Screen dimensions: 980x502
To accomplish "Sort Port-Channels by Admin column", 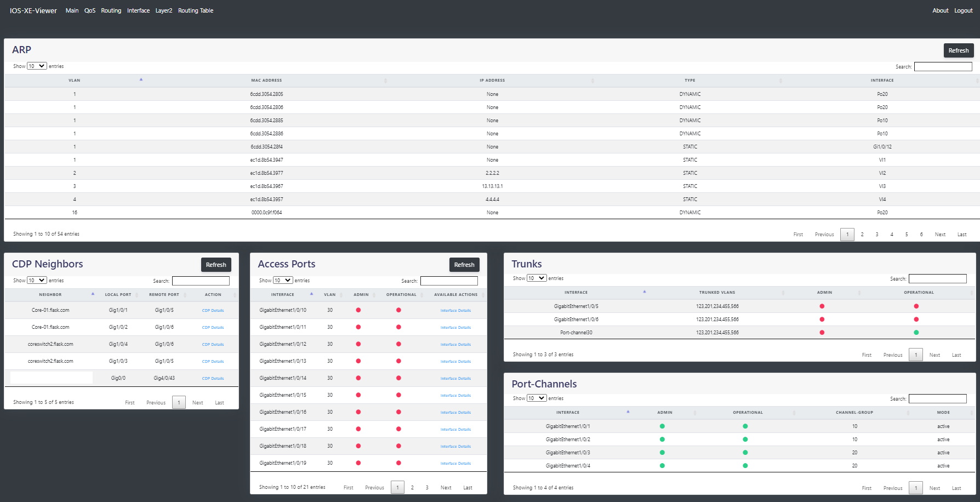I will click(665, 413).
